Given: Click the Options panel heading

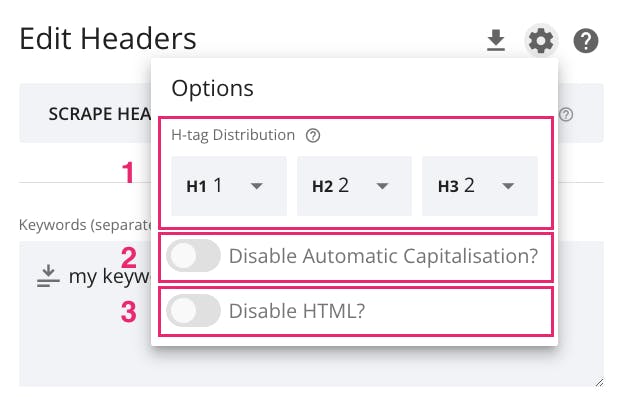Looking at the screenshot, I should click(x=212, y=88).
